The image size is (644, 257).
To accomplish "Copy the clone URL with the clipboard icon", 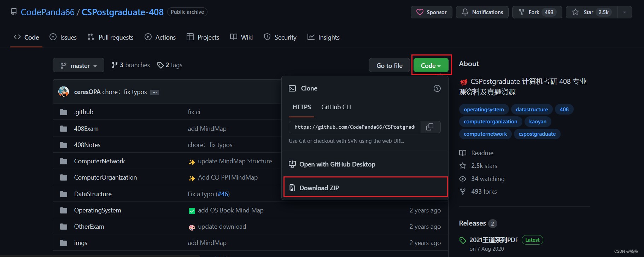I will tap(430, 127).
